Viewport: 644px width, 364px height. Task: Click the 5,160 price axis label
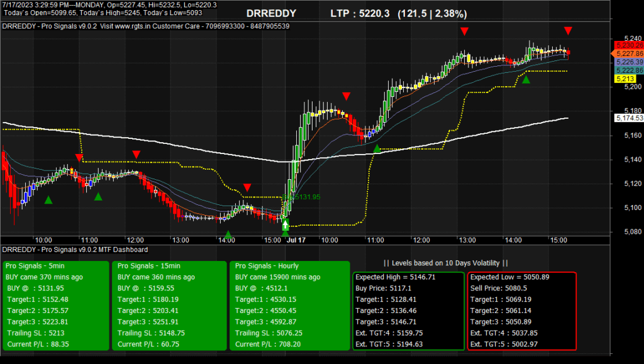633,135
